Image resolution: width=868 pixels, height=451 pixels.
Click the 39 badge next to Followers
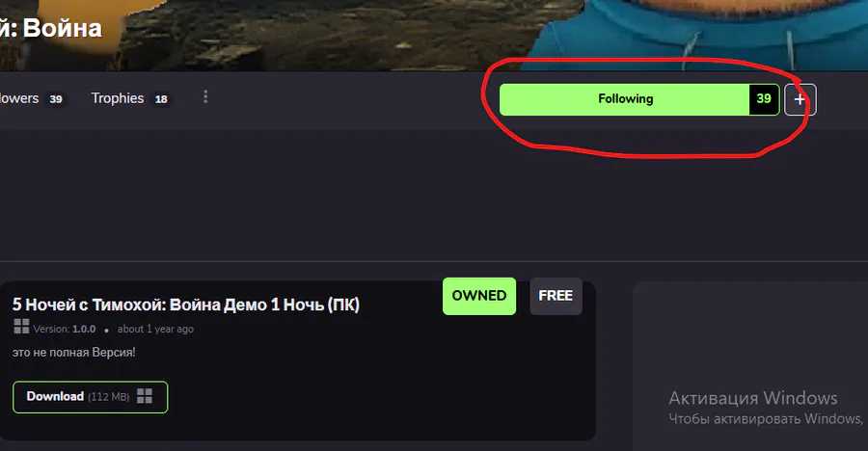(56, 99)
